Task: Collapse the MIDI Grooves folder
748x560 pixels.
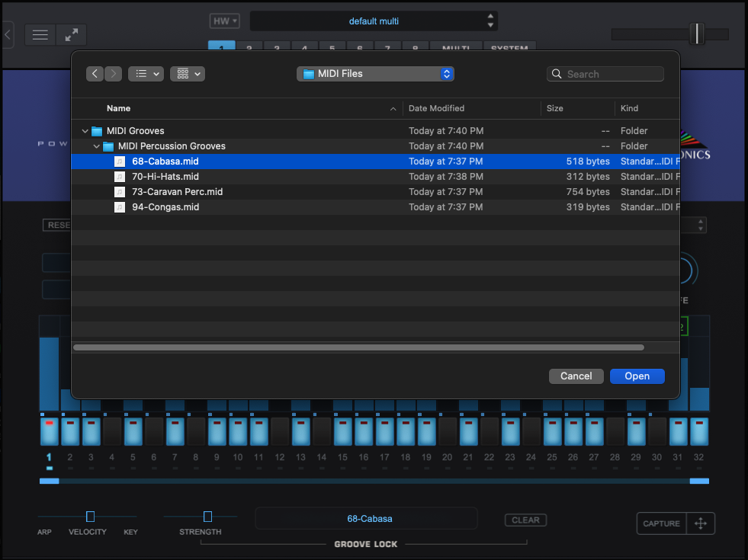Action: 85,130
